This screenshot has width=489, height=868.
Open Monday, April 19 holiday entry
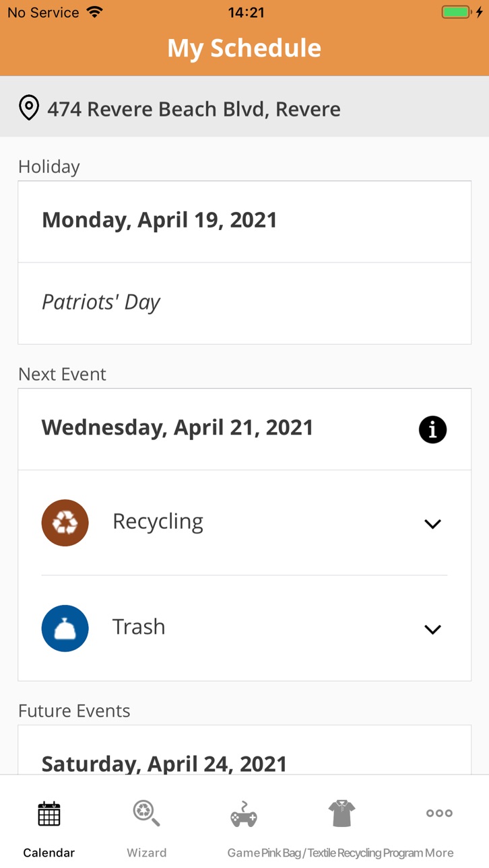tap(244, 221)
